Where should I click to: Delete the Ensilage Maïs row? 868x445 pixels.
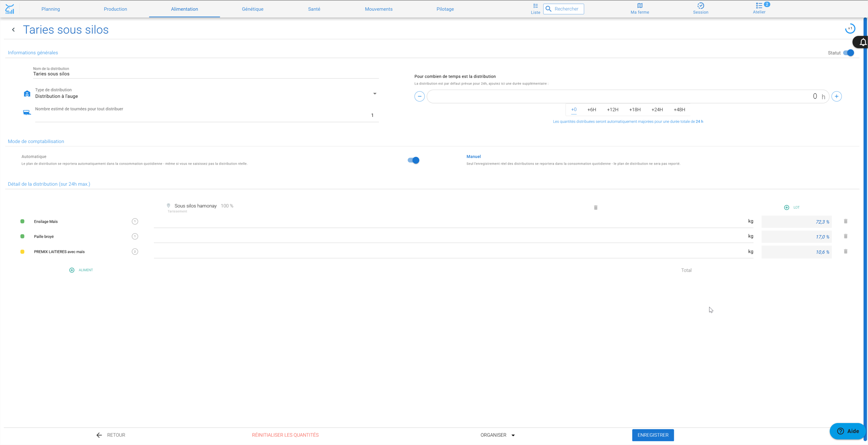pos(846,221)
